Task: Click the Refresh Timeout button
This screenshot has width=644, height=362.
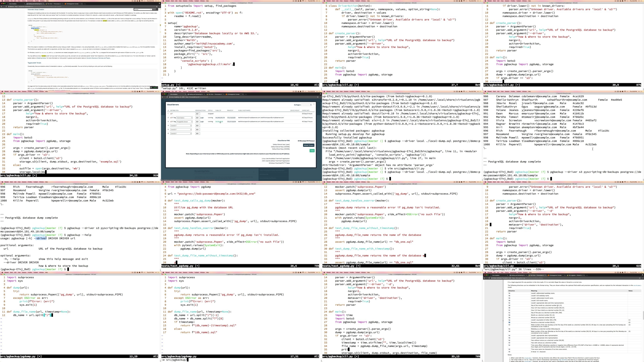Action: tap(309, 145)
